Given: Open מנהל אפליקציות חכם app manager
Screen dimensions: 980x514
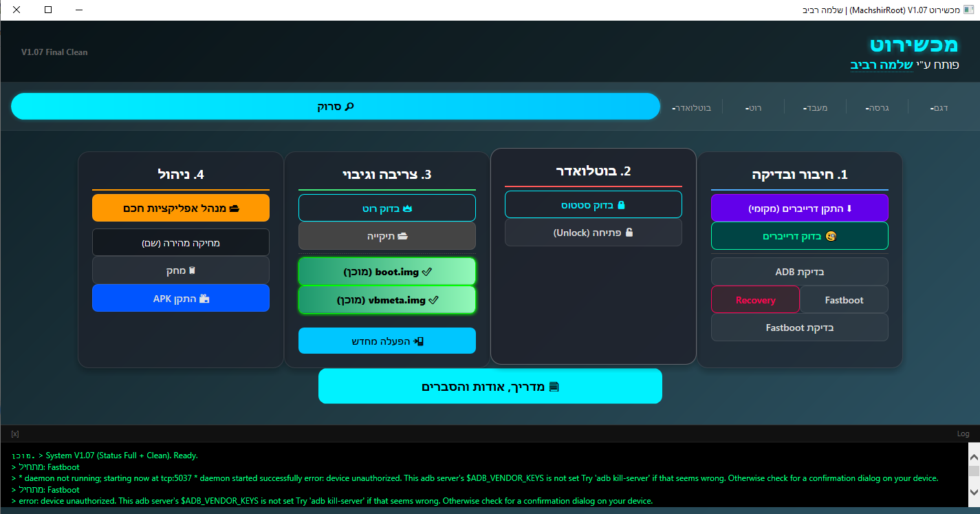Looking at the screenshot, I should pos(180,208).
